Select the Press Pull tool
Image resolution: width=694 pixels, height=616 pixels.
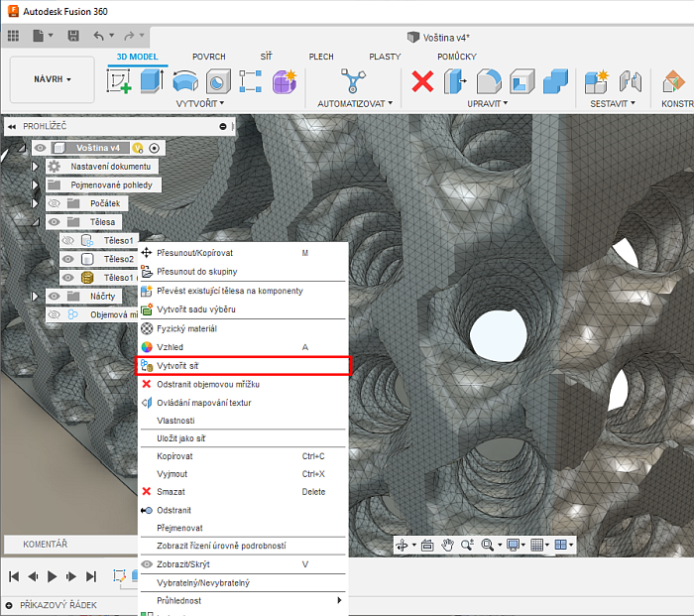click(x=455, y=81)
